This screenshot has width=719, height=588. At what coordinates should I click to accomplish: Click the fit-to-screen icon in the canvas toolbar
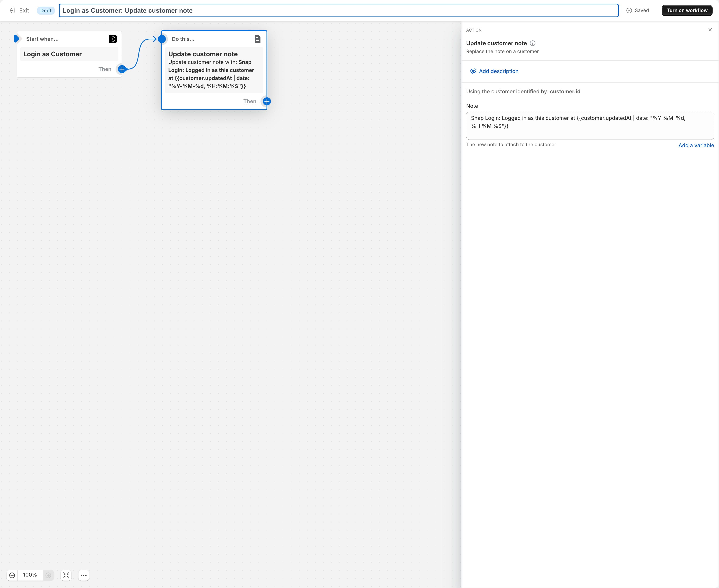tap(66, 575)
